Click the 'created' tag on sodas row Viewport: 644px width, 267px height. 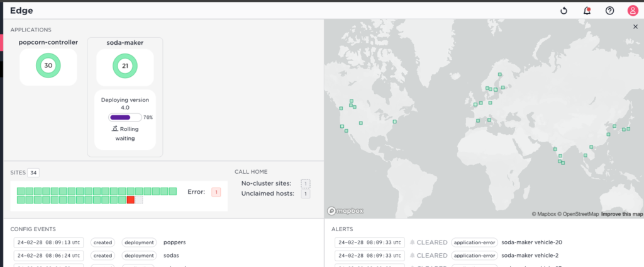tap(103, 255)
